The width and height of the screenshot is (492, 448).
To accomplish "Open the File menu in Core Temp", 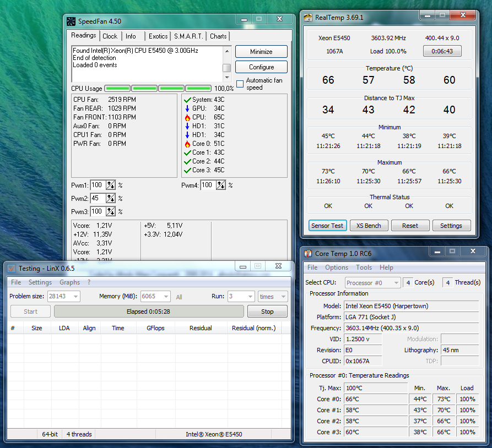I will coord(312,267).
